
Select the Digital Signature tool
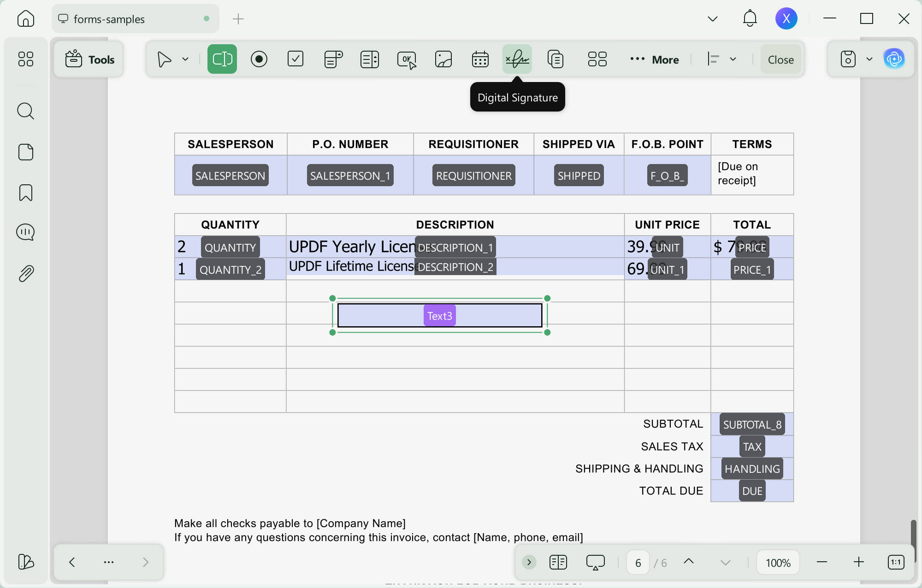click(517, 59)
